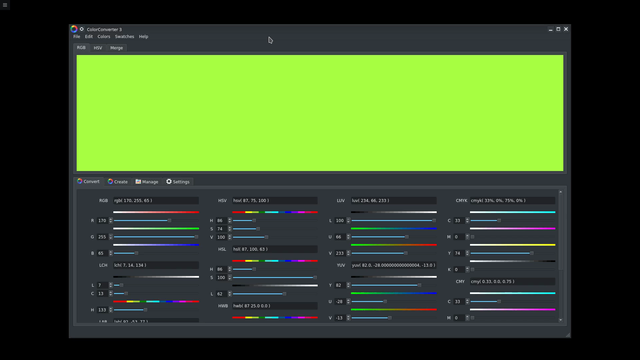Image resolution: width=640 pixels, height=360 pixels.
Task: Click the RGB G slider handle
Action: click(x=196, y=237)
